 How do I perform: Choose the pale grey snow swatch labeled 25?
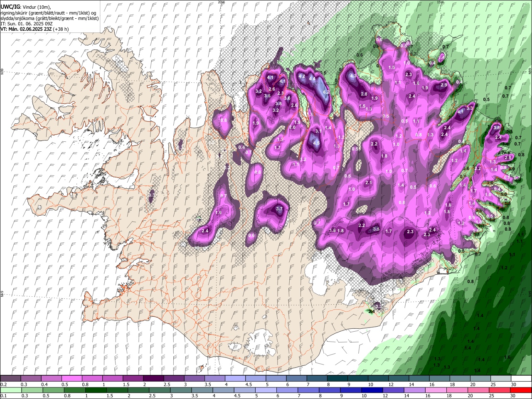click(x=500, y=379)
